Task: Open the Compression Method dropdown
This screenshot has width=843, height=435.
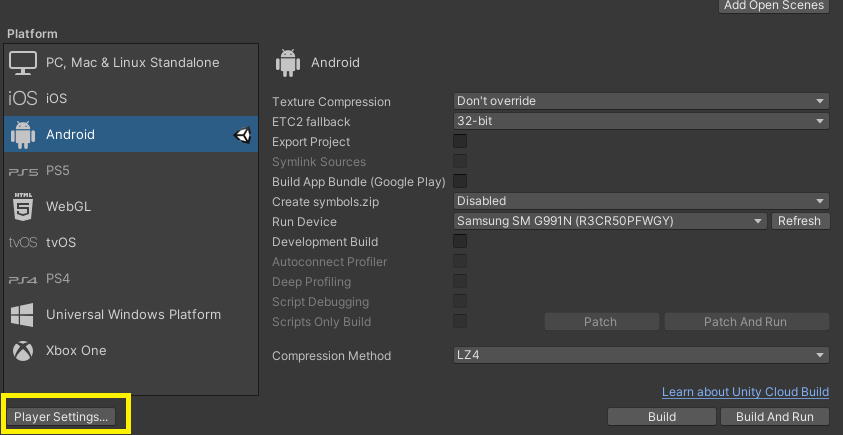Action: point(641,355)
